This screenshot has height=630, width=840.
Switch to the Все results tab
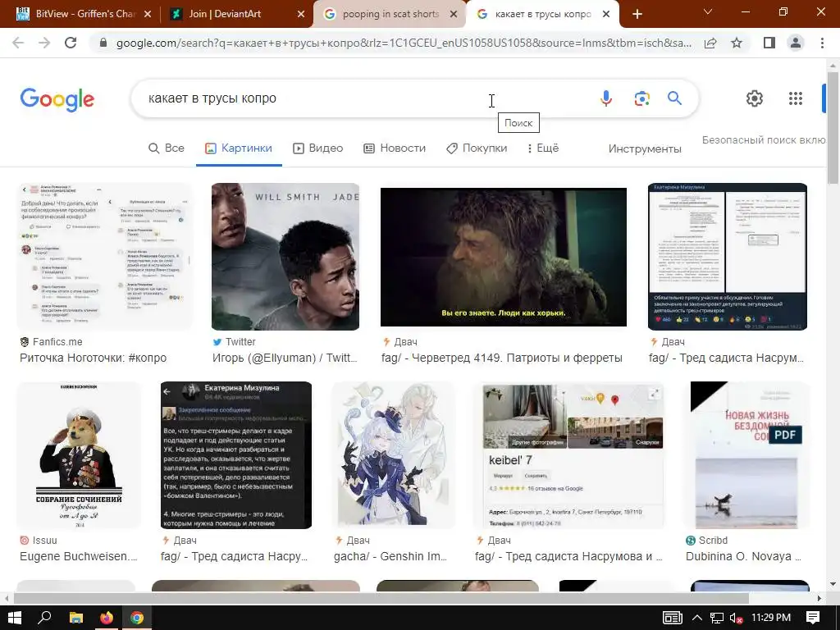click(x=166, y=148)
